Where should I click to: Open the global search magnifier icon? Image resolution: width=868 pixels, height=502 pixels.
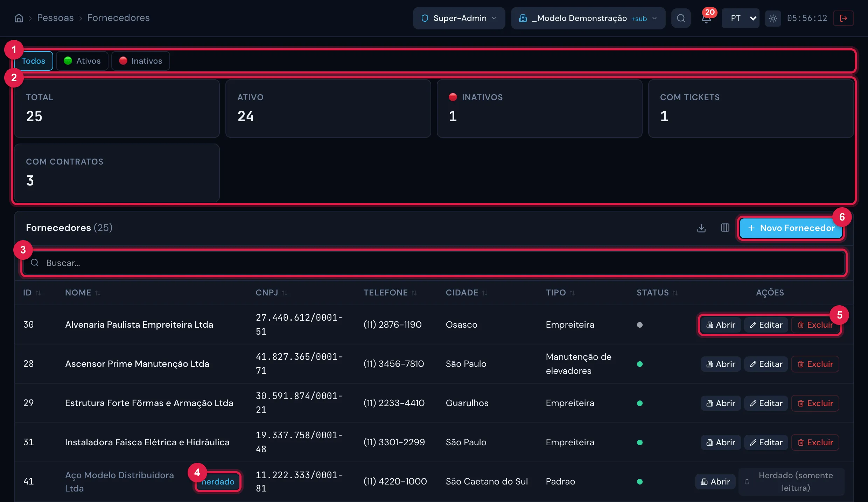coord(681,18)
